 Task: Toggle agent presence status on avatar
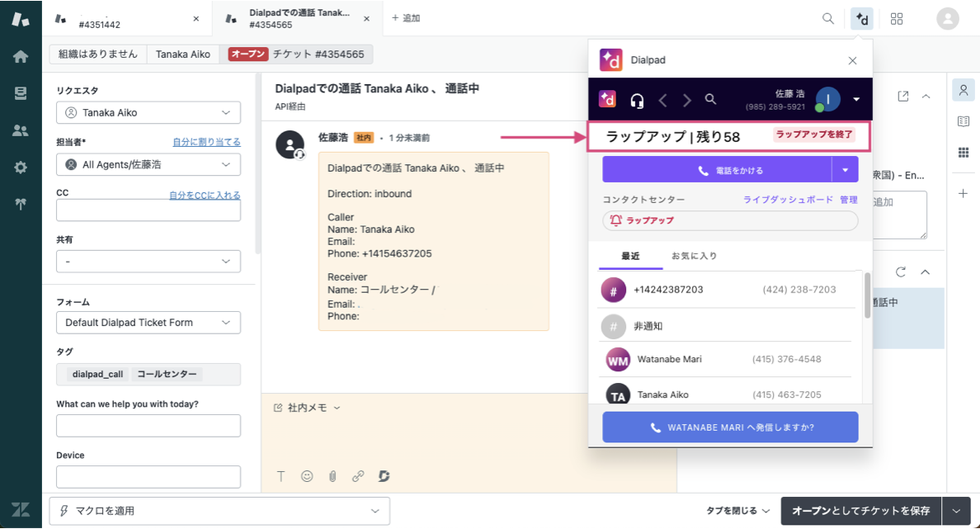826,100
